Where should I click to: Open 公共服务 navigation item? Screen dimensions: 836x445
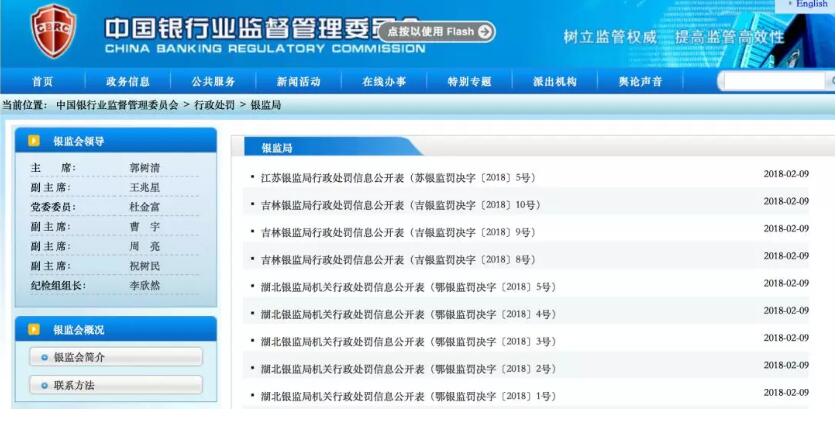(x=213, y=82)
